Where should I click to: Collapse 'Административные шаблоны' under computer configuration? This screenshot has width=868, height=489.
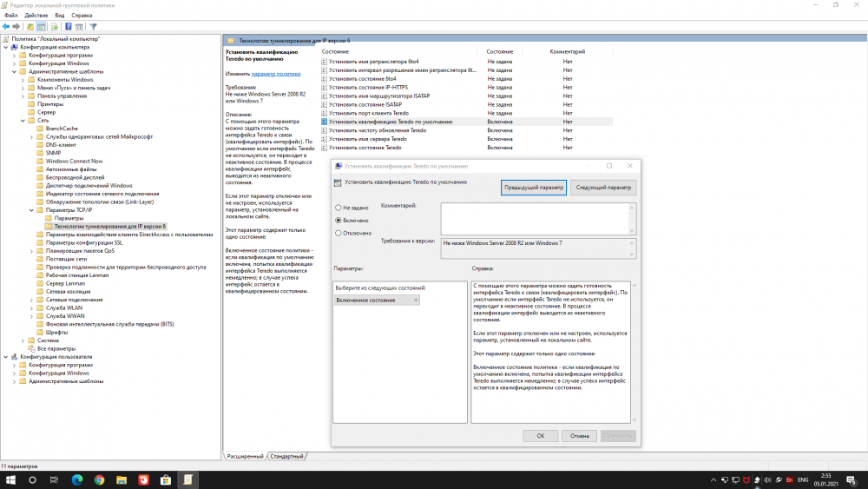[15, 71]
